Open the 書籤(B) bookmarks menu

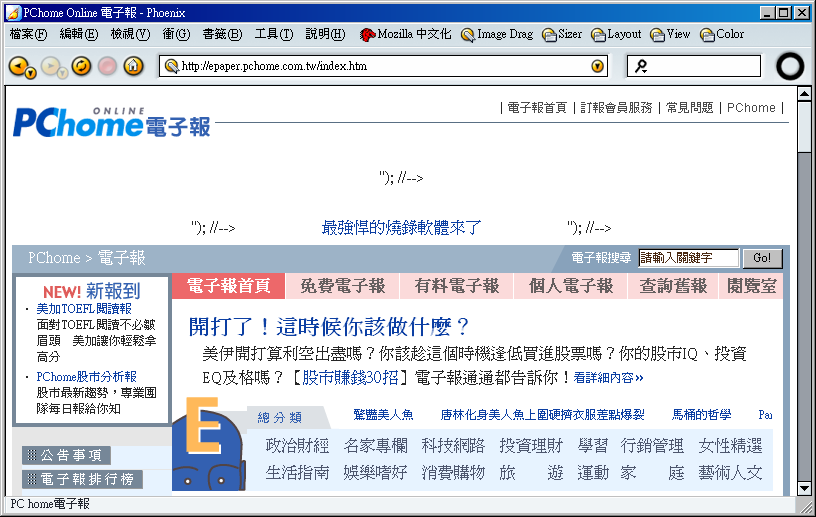(222, 34)
